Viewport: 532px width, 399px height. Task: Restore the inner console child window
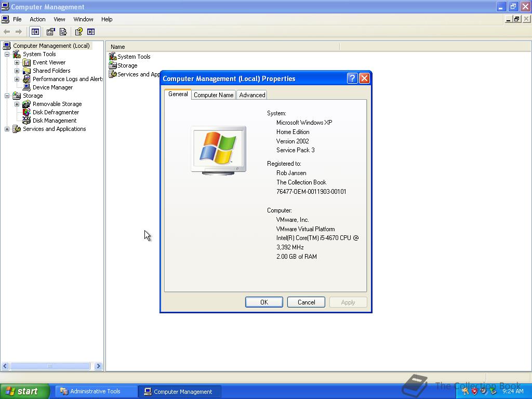pos(516,19)
